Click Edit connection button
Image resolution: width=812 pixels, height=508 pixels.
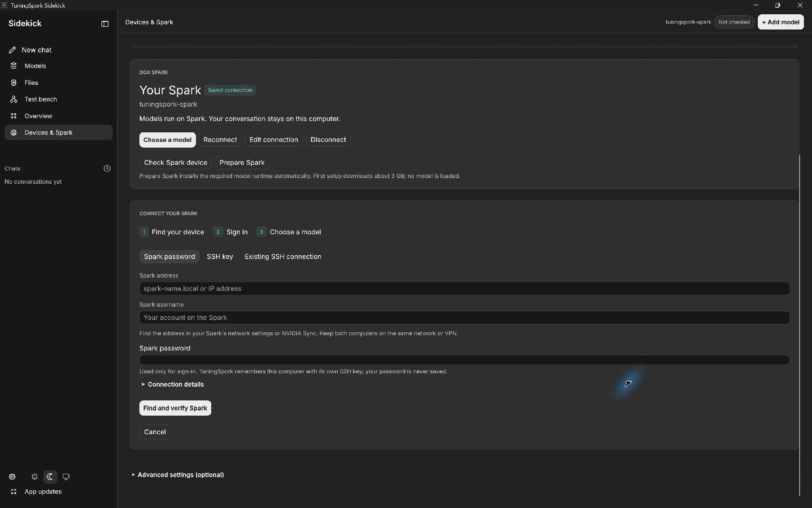(274, 140)
